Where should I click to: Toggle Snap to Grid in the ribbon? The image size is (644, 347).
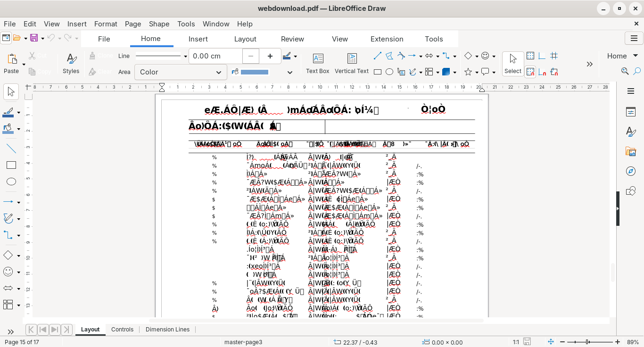tap(530, 72)
